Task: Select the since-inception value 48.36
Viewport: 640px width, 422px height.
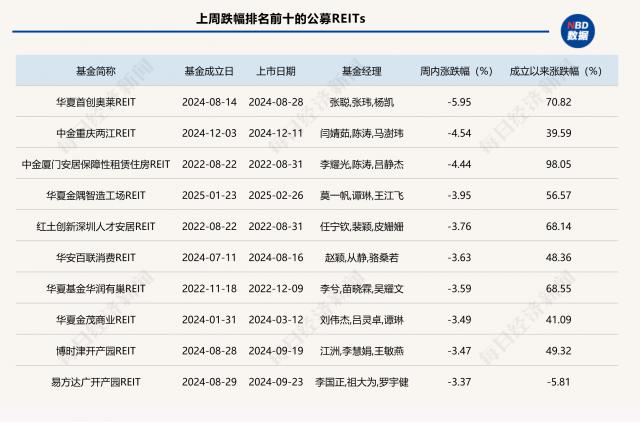Action: coord(558,258)
